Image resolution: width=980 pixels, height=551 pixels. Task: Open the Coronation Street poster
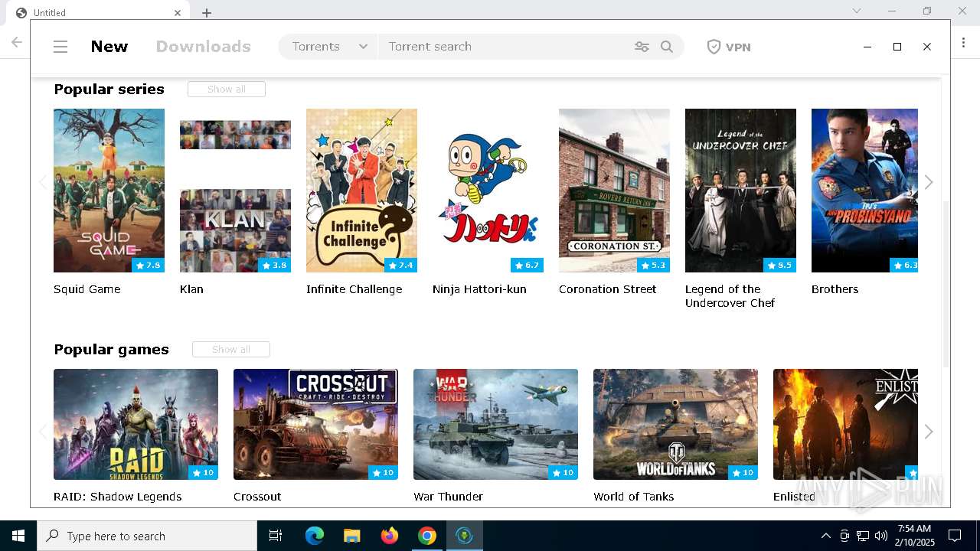coord(614,191)
